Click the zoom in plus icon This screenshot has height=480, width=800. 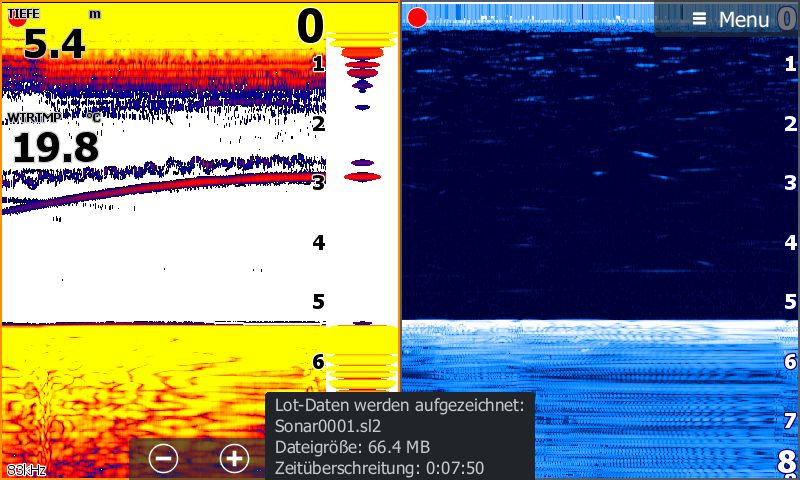pos(234,458)
